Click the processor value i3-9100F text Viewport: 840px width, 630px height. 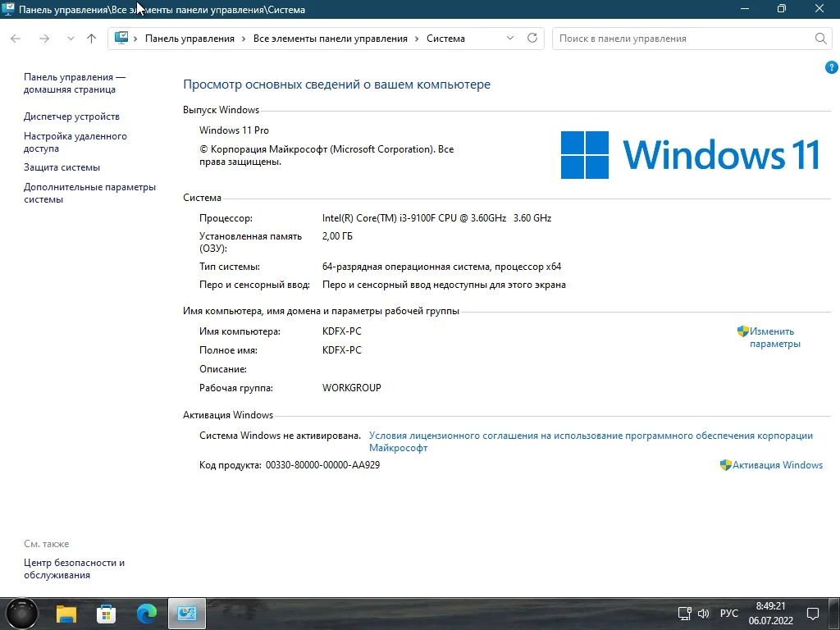click(436, 218)
